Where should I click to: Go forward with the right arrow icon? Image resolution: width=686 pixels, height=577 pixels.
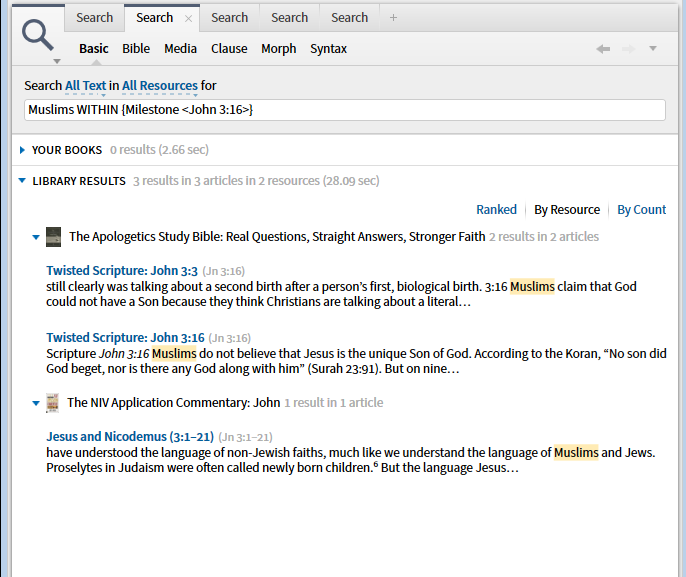point(629,49)
